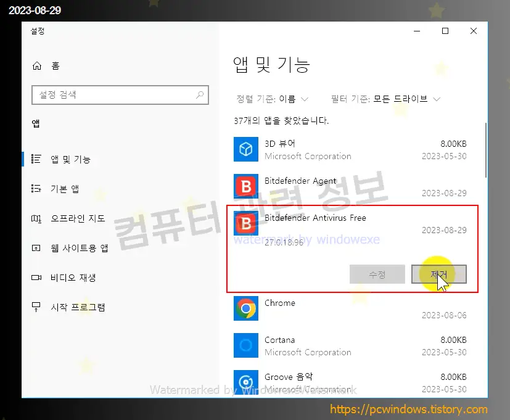The image size is (510, 420).
Task: Click the 웹 사이트용 앱 icon
Action: click(36, 248)
